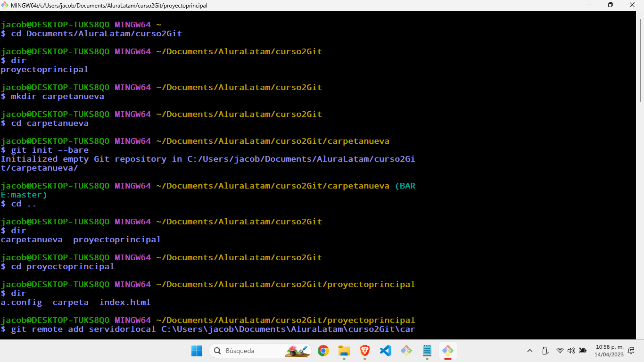644x362 pixels.
Task: Restore down the Git Bash window
Action: click(611, 5)
